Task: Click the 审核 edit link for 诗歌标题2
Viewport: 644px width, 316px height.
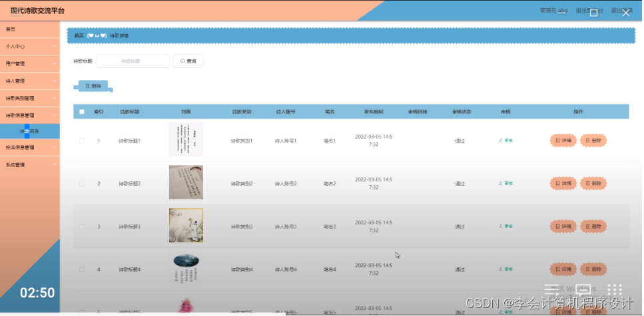Action: point(505,183)
